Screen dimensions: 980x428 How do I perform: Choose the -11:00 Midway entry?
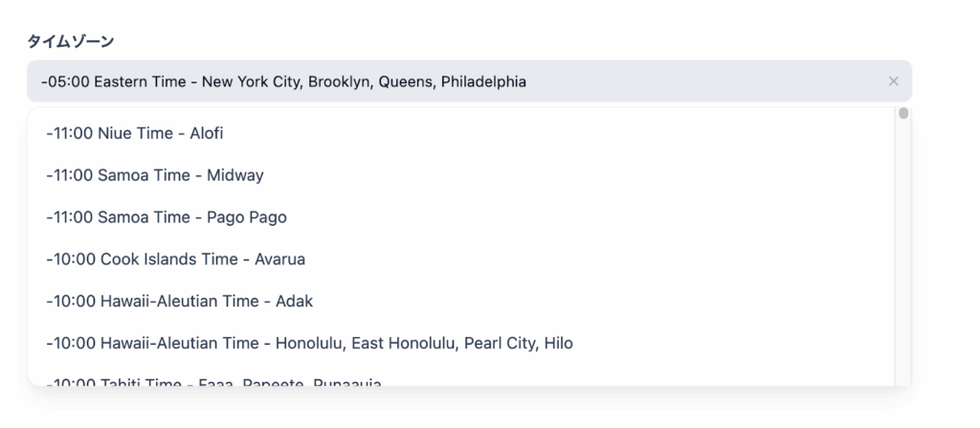pos(154,175)
